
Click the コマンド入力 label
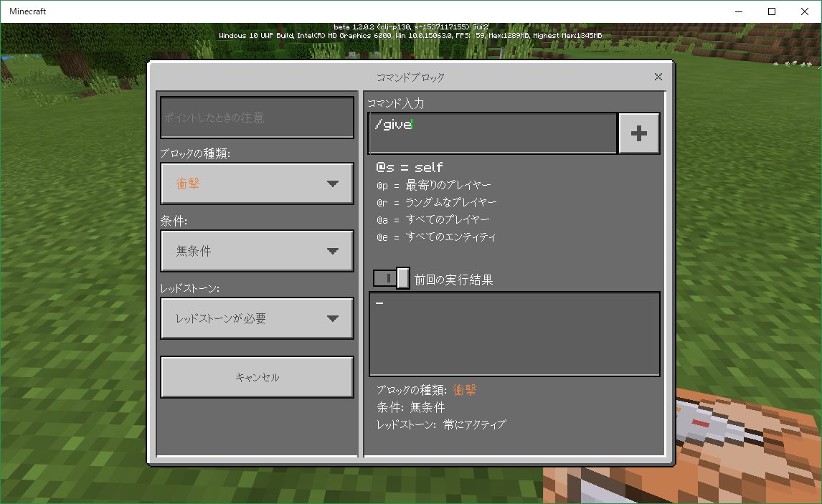(396, 103)
